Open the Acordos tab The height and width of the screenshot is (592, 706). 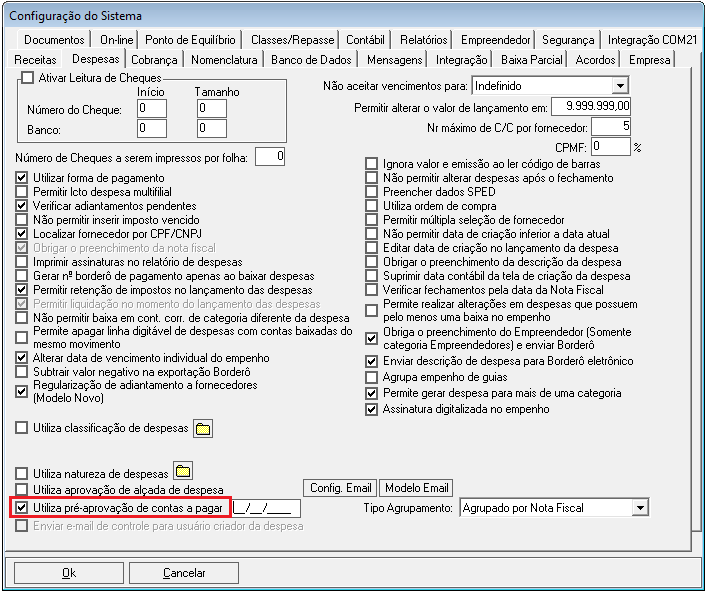(x=595, y=60)
